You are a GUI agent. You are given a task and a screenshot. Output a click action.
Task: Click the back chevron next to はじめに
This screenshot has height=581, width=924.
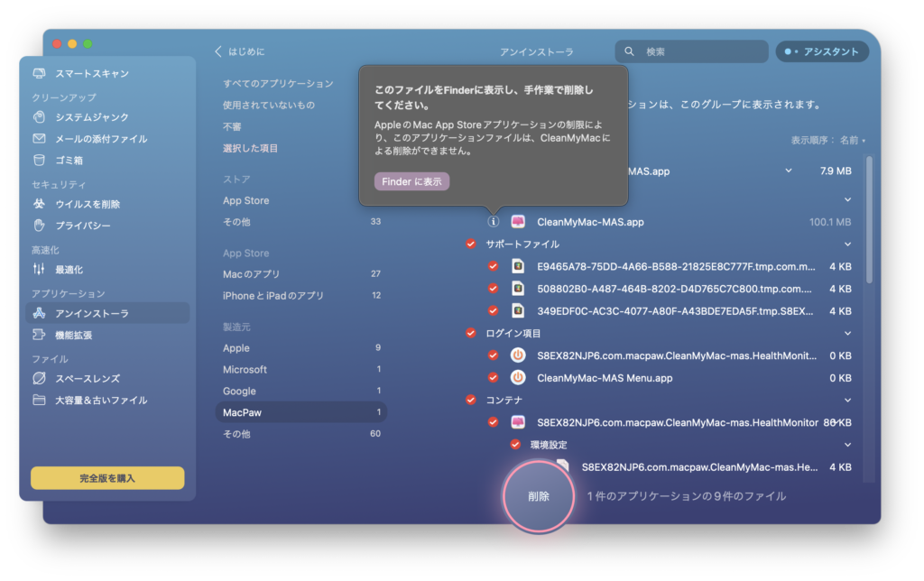click(x=218, y=51)
